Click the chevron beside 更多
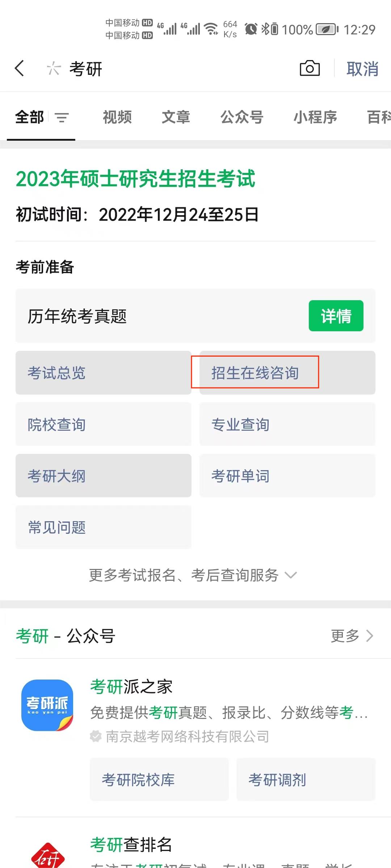 click(369, 636)
